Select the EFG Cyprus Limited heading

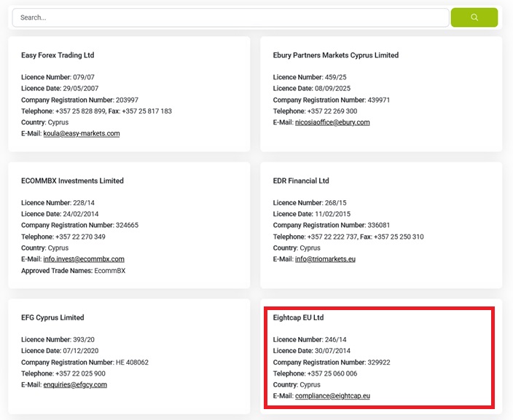coord(52,317)
